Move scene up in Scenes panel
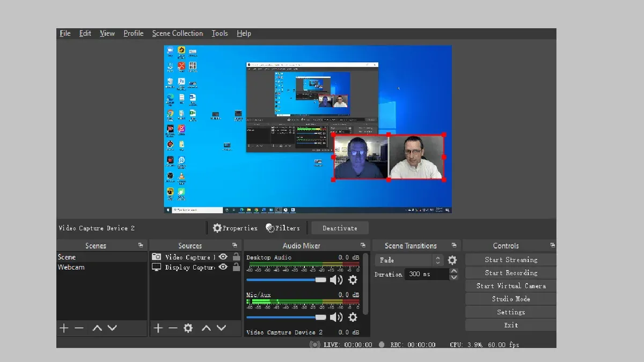The image size is (644, 362). pos(97,328)
